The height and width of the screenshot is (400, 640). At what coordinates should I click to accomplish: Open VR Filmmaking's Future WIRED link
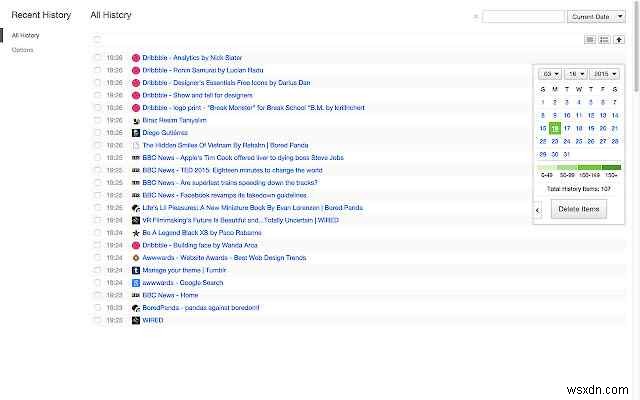[x=240, y=220]
